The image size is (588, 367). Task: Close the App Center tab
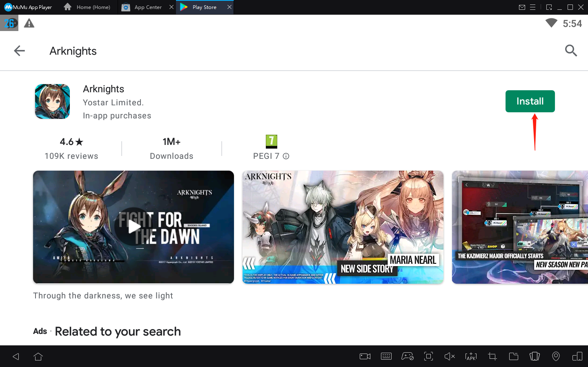pos(171,7)
